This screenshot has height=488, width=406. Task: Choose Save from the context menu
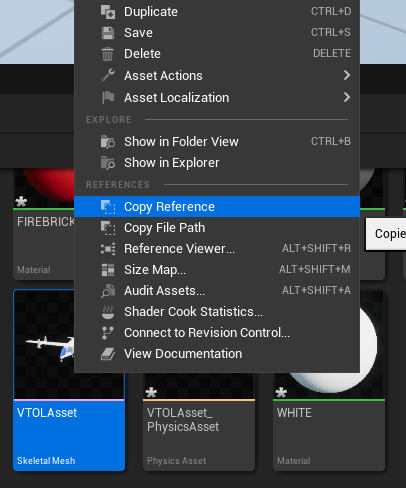217,33
